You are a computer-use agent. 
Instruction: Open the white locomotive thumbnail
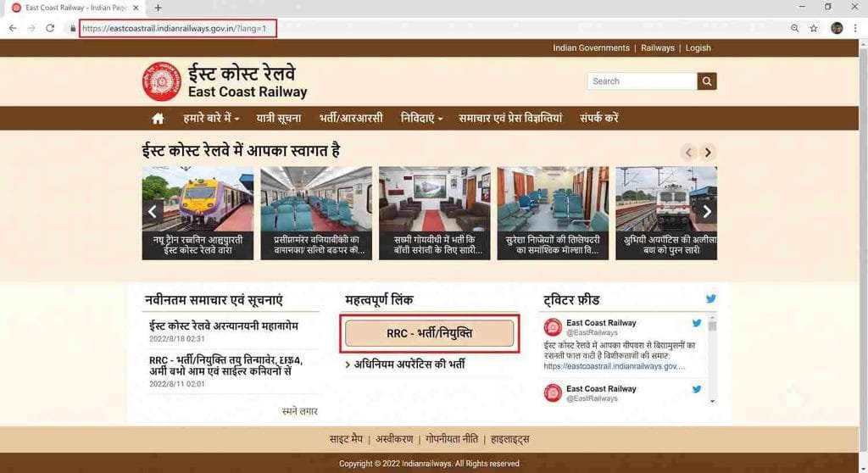pos(666,214)
